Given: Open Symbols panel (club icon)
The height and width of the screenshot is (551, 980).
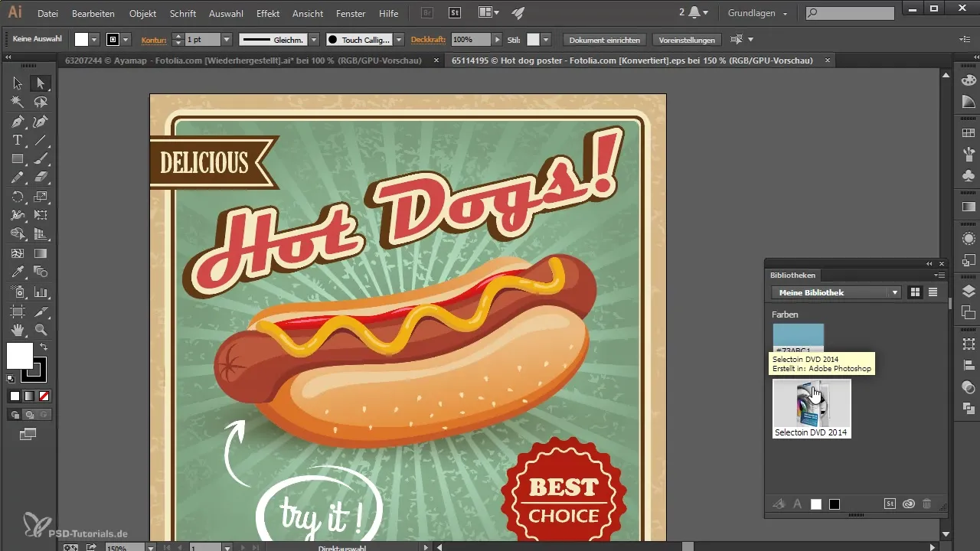Looking at the screenshot, I should (969, 176).
